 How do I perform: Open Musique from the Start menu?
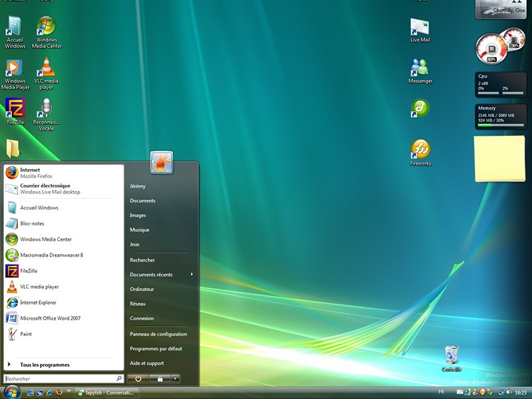tap(162, 229)
